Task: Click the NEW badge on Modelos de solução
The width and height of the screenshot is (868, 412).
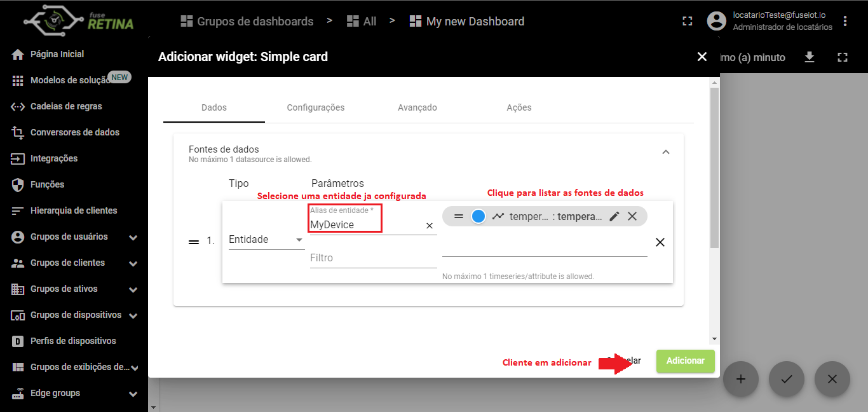Action: coord(119,78)
